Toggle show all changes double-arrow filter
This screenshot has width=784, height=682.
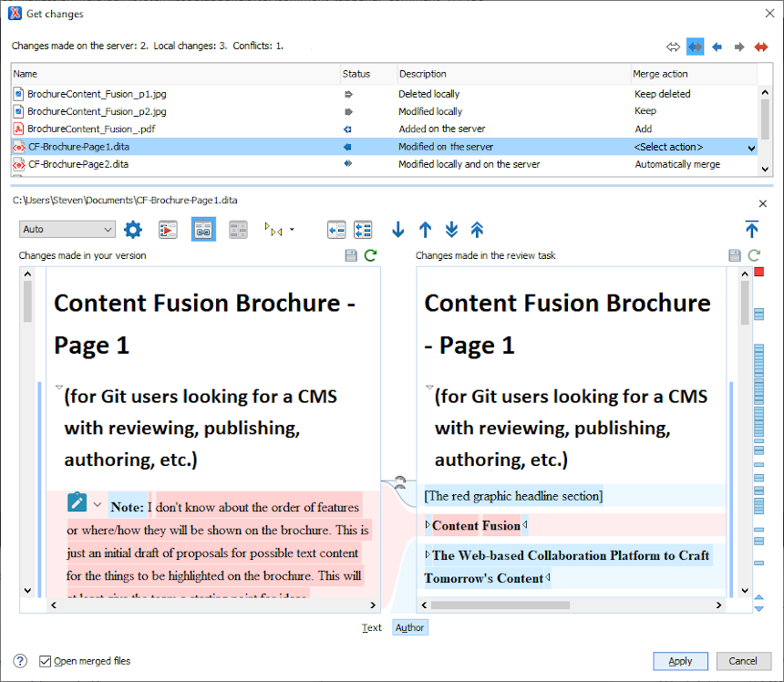pyautogui.click(x=673, y=47)
